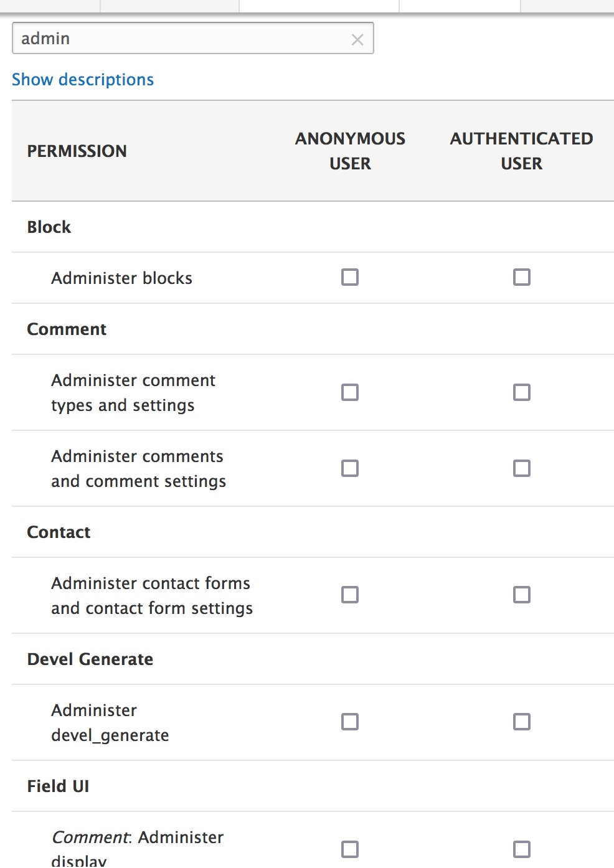This screenshot has height=868, width=614.
Task: Open the second tab at the top
Action: click(x=168, y=5)
